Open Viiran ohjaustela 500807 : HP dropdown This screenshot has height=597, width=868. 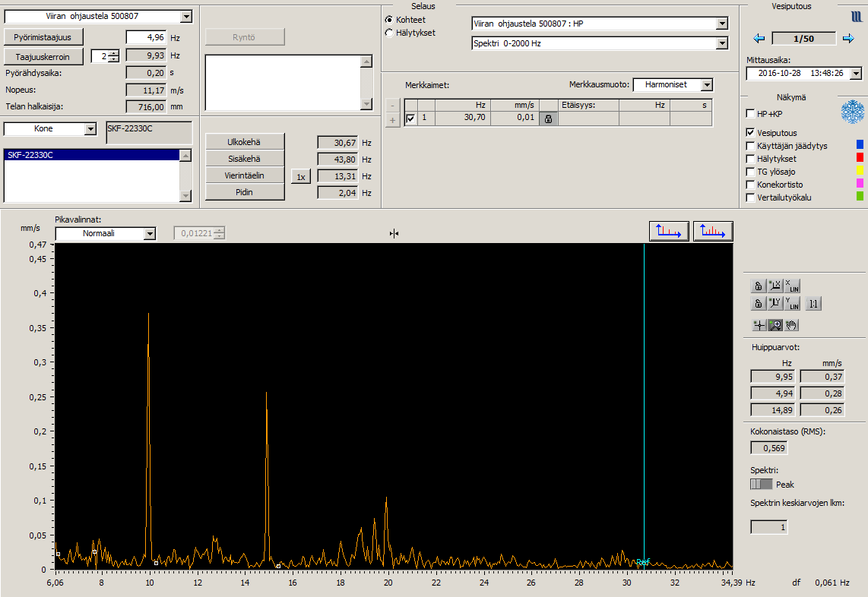(722, 24)
